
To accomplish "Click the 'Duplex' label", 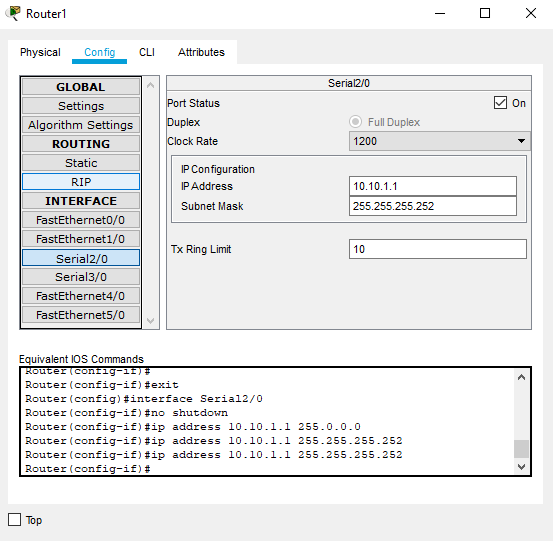I will click(x=184, y=122).
